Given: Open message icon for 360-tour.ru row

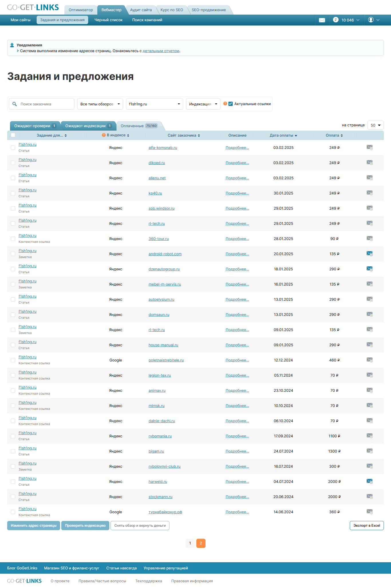Looking at the screenshot, I should click(x=370, y=239).
